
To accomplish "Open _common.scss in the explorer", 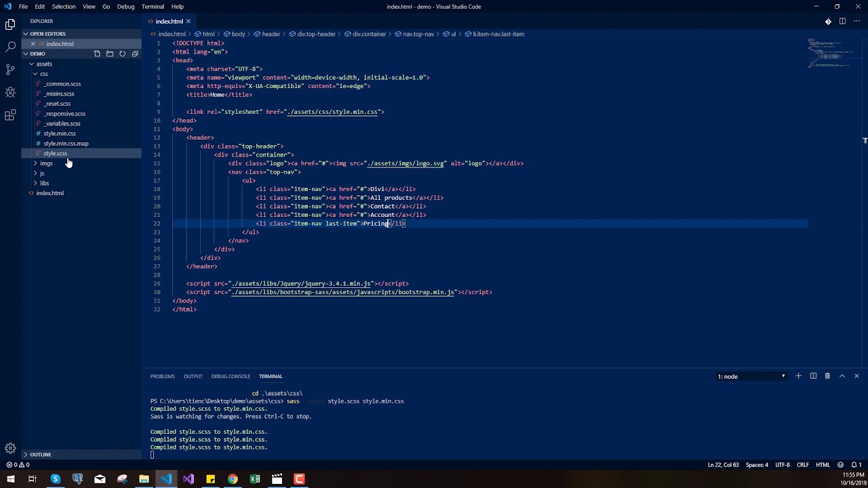I will [x=62, y=84].
